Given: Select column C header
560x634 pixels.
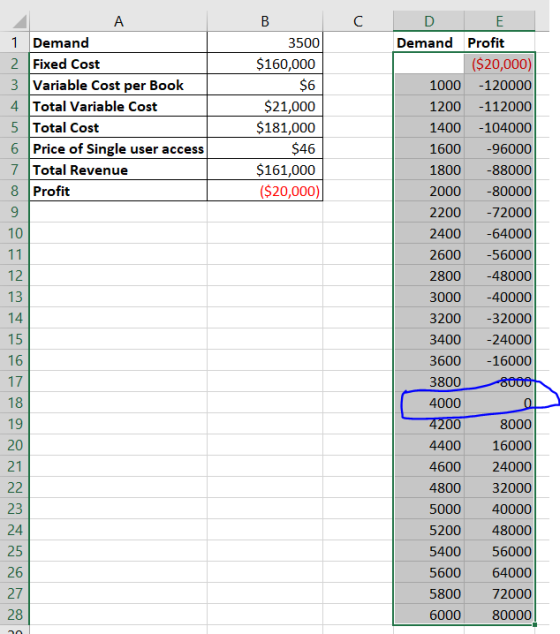Looking at the screenshot, I should pos(358,21).
